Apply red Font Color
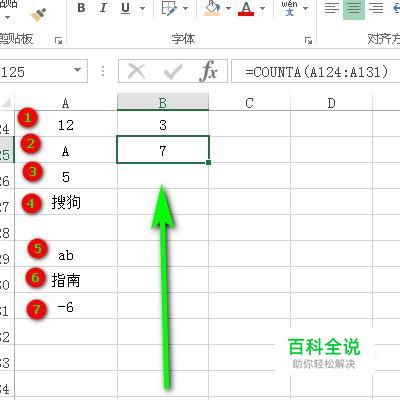The image size is (400, 400). point(246,8)
